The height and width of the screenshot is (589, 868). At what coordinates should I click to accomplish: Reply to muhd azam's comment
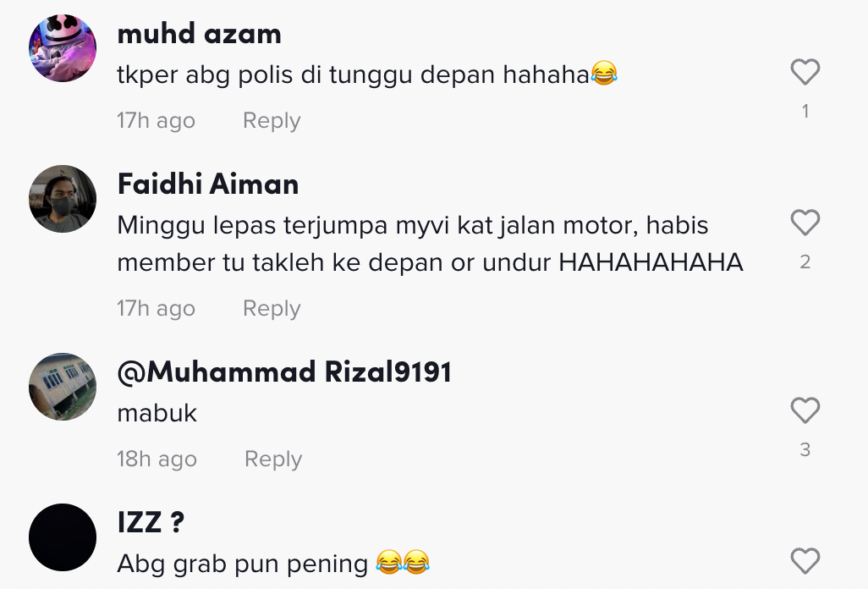tap(272, 120)
